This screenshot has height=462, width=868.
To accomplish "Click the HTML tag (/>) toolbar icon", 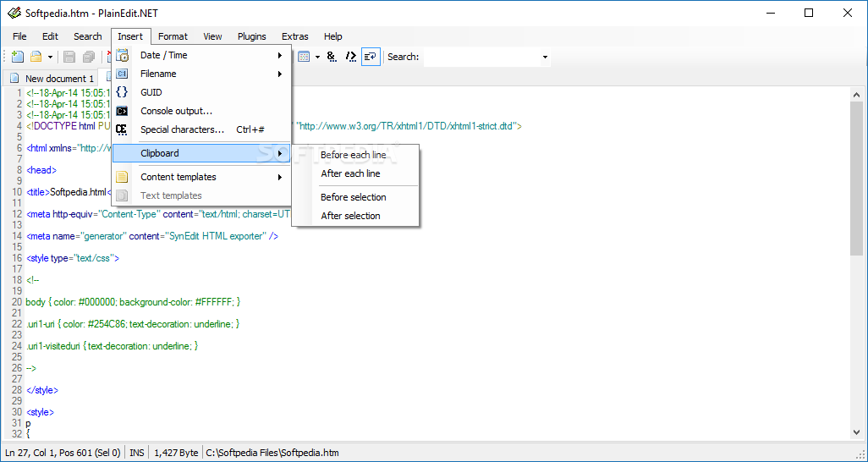I will point(350,57).
